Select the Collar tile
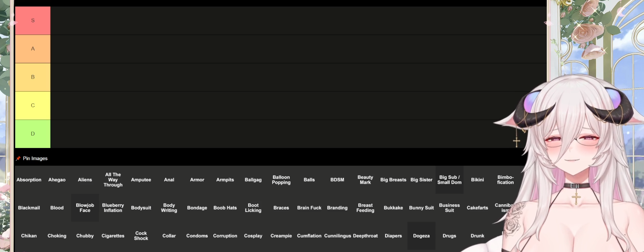The width and height of the screenshot is (644, 252). pos(169,236)
